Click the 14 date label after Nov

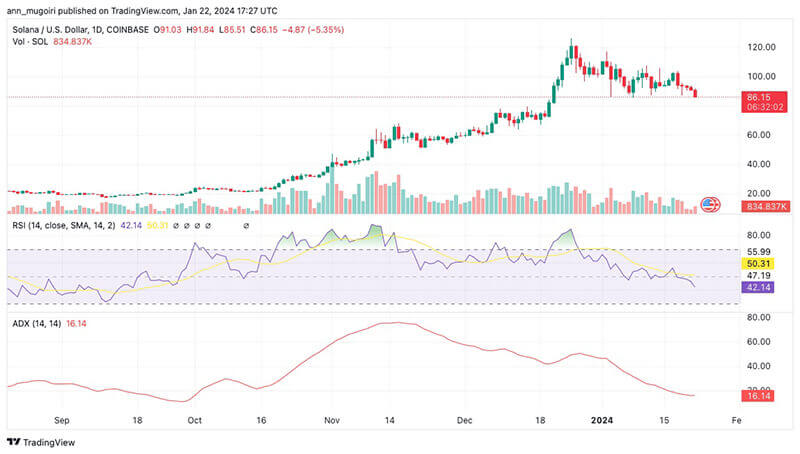[x=390, y=420]
